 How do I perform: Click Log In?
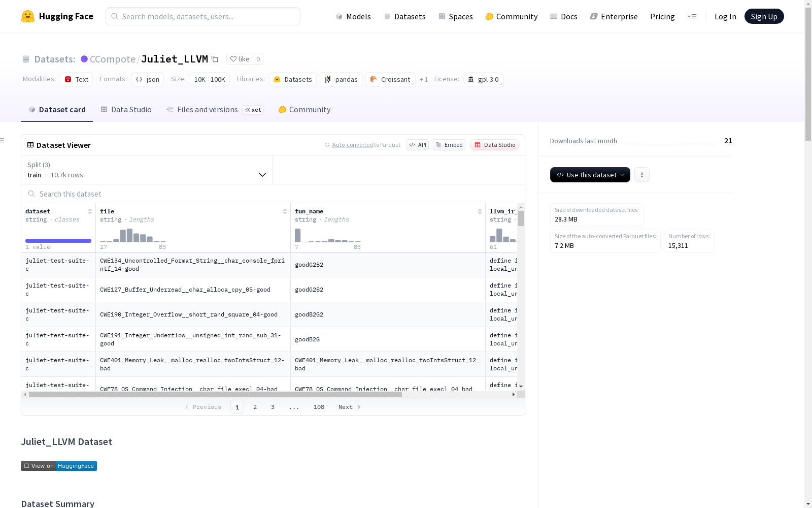pos(725,16)
